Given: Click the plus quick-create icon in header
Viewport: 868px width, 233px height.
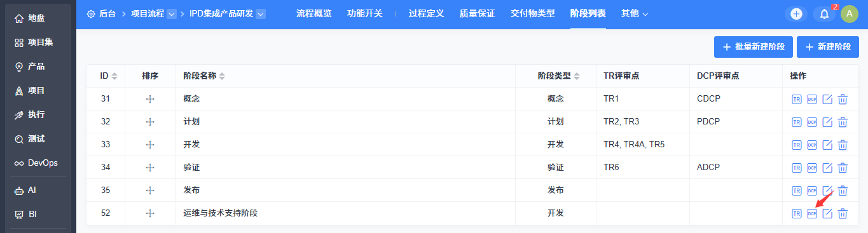Looking at the screenshot, I should coord(796,14).
